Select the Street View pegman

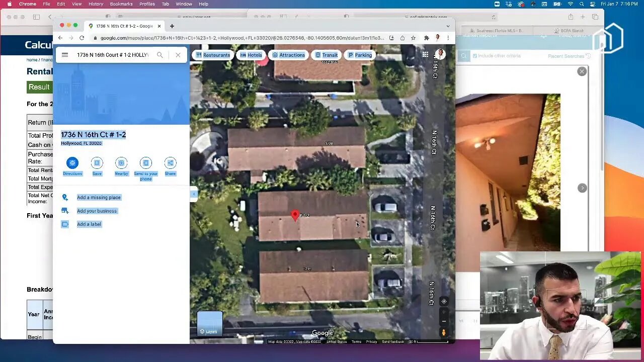pyautogui.click(x=444, y=332)
